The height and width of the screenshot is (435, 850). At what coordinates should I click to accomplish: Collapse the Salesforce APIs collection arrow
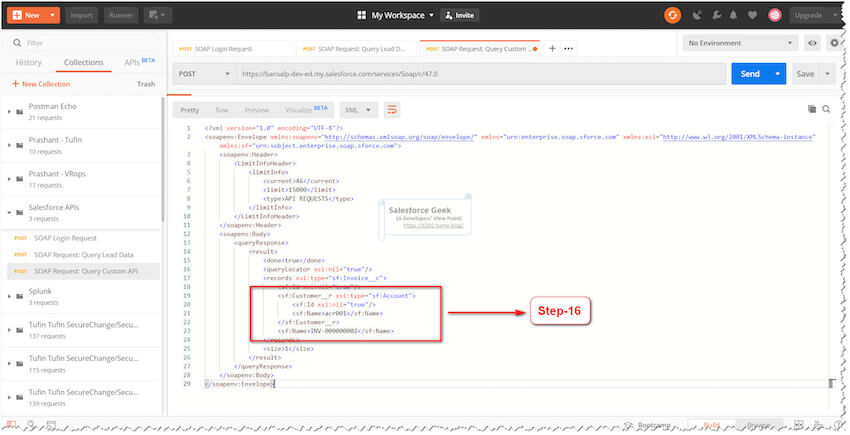click(x=9, y=213)
